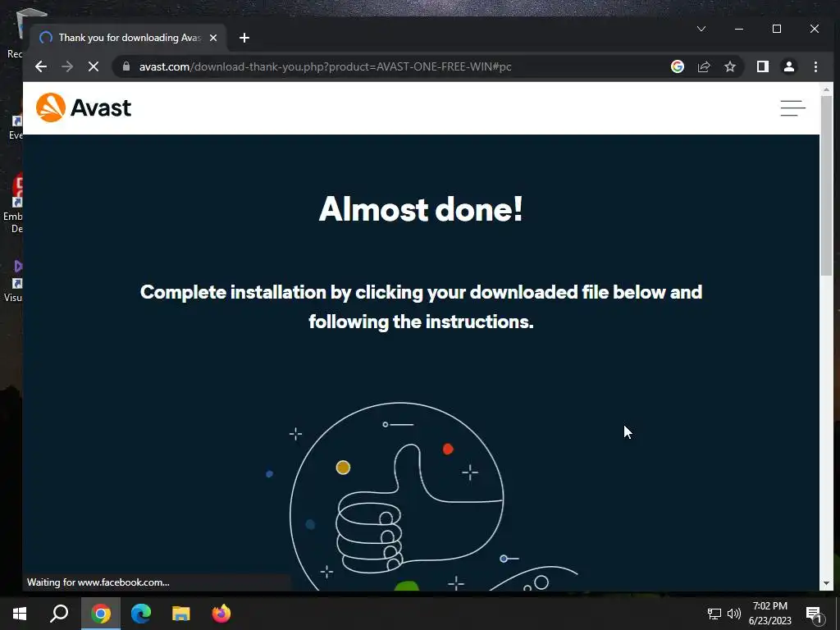
Task: Select the 'Thank you for downloading' tab
Action: (x=129, y=38)
